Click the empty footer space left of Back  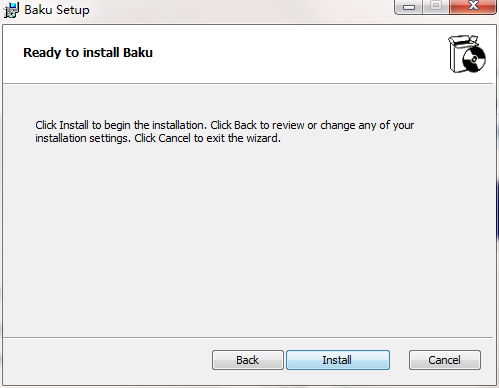[x=107, y=360]
